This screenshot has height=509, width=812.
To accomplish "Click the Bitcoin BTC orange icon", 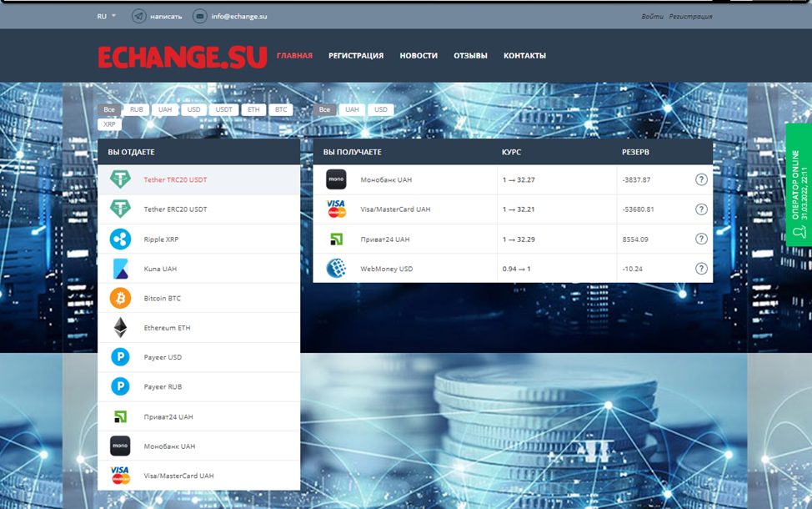I will pos(120,298).
